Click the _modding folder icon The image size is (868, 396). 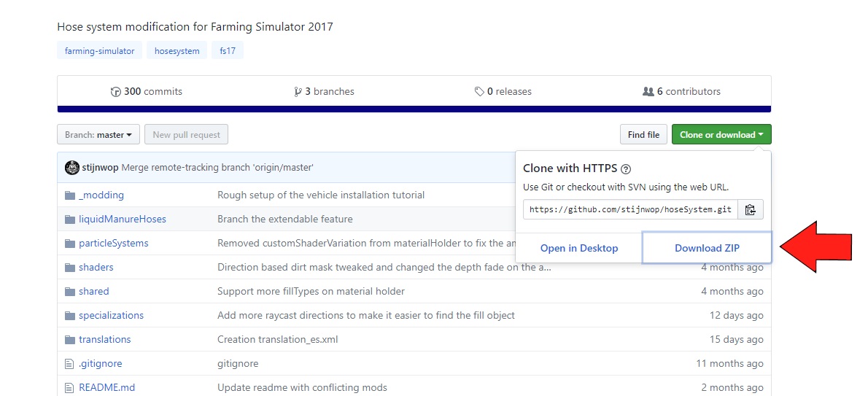(x=70, y=195)
